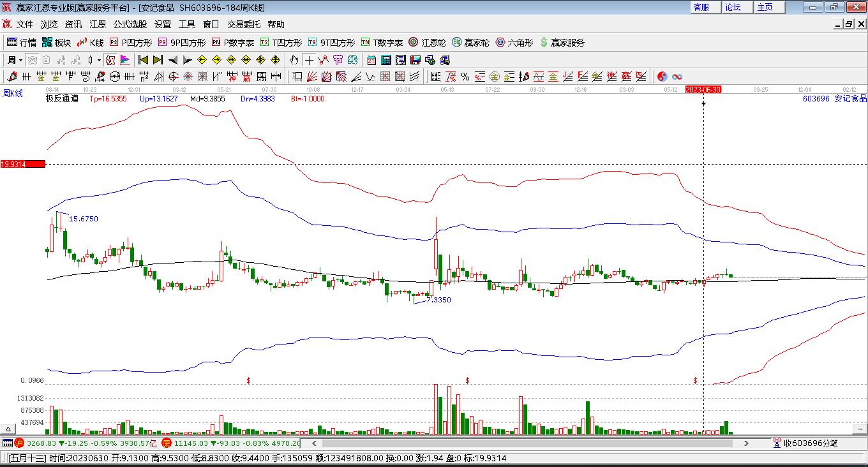Expand the panel arrow at bottom-left of volume

click(x=8, y=429)
